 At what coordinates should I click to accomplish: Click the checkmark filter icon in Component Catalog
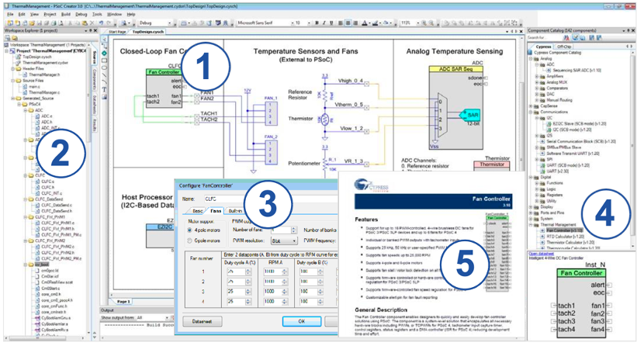[576, 38]
